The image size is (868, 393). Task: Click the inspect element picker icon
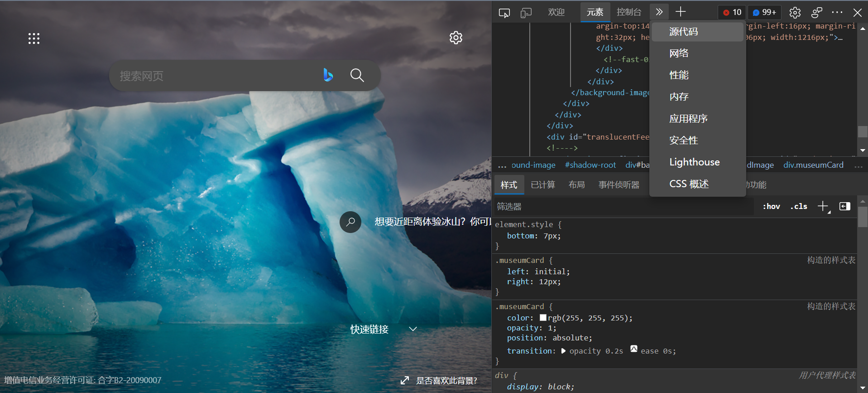pos(504,13)
